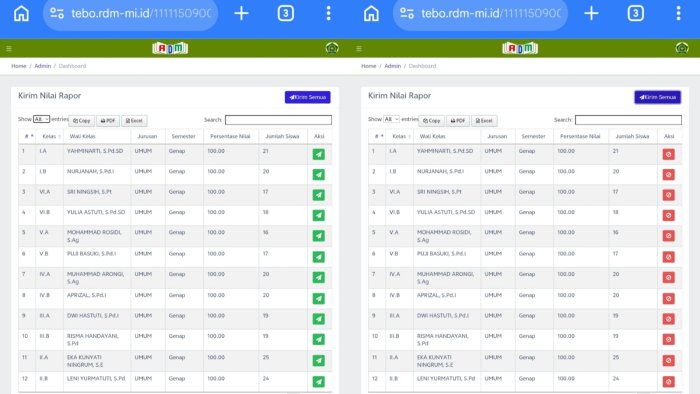Send grades for DWI HASTUTI row, left page
700x394 pixels.
[x=318, y=319]
